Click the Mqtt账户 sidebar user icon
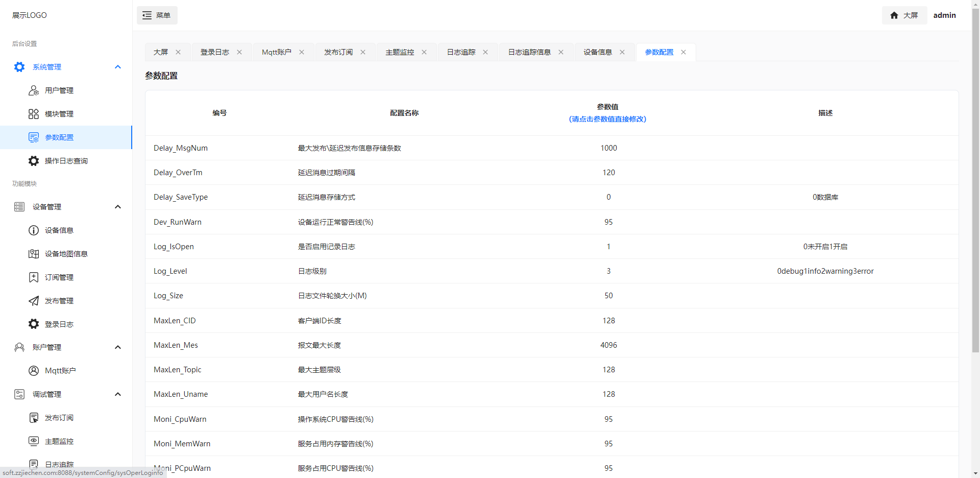Image resolution: width=980 pixels, height=478 pixels. (x=34, y=371)
